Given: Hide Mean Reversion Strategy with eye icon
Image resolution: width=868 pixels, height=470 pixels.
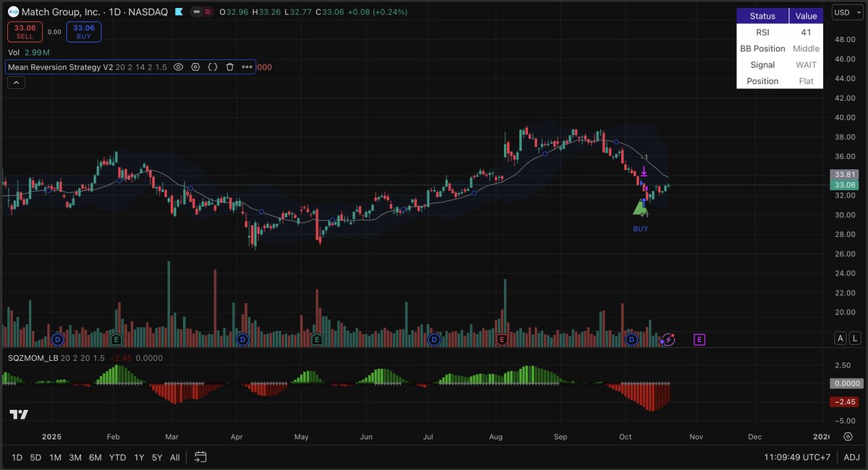Looking at the screenshot, I should (178, 67).
